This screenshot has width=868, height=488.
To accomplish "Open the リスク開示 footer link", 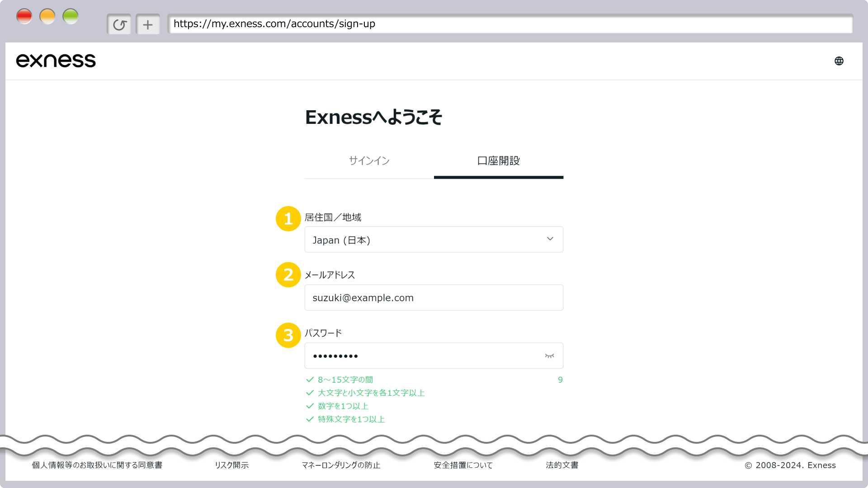I will [x=231, y=465].
